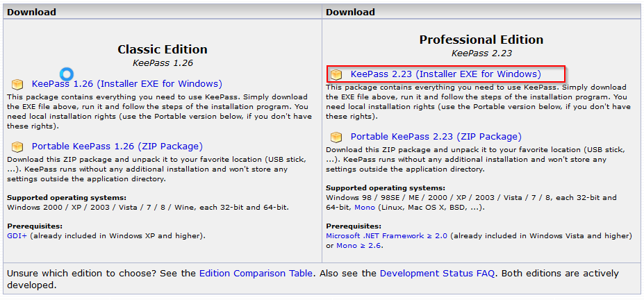
Task: Click the package icon beside Portable KeePass 2.23
Action: 336,137
